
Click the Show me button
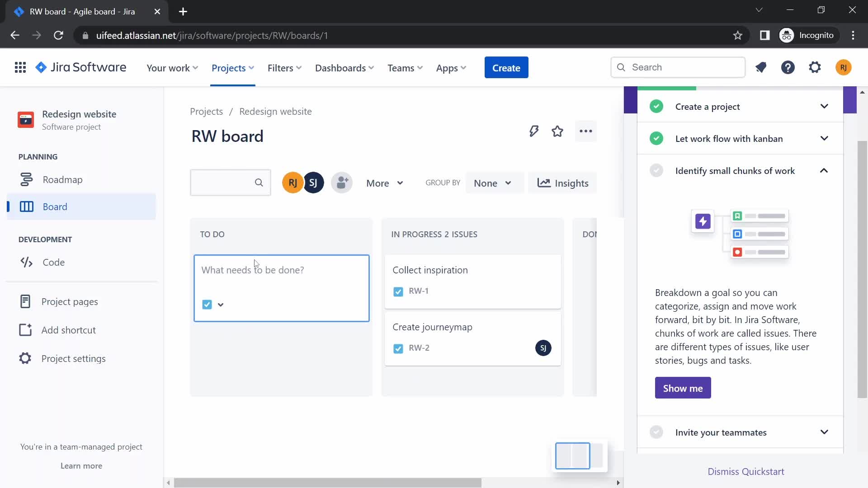tap(683, 388)
